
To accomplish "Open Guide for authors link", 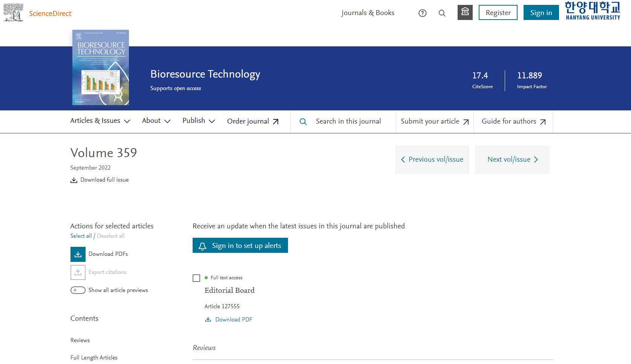I will (x=513, y=121).
